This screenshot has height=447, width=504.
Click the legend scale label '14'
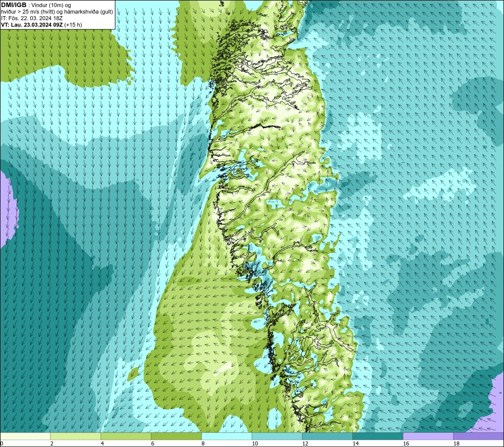pyautogui.click(x=355, y=444)
